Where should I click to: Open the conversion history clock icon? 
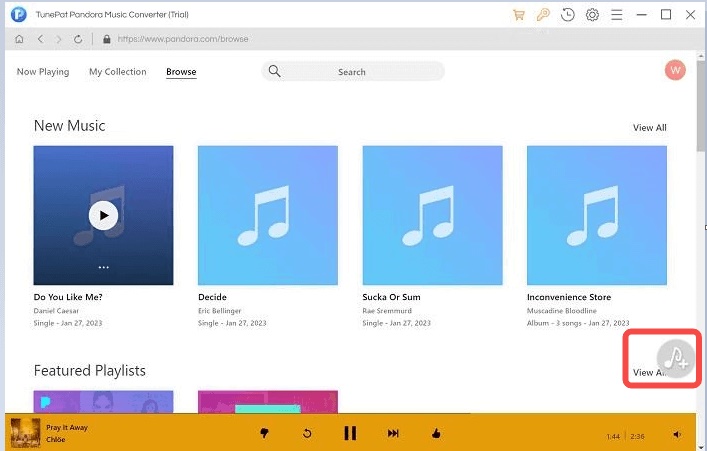tap(567, 15)
